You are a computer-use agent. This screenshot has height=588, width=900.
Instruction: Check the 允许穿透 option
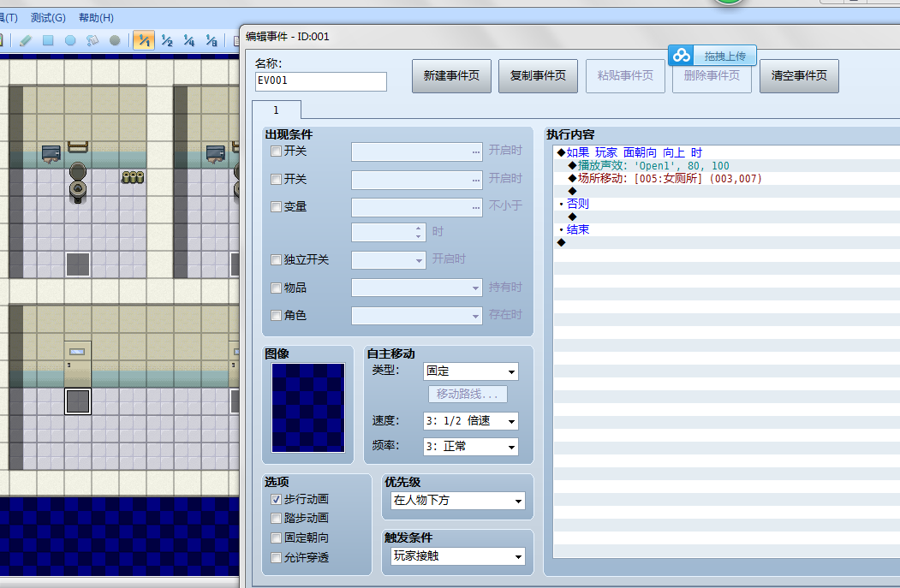point(276,557)
